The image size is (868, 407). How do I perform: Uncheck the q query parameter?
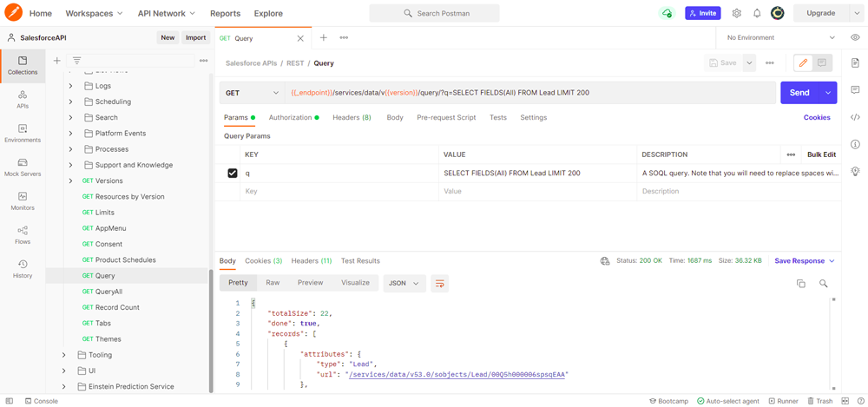(233, 174)
